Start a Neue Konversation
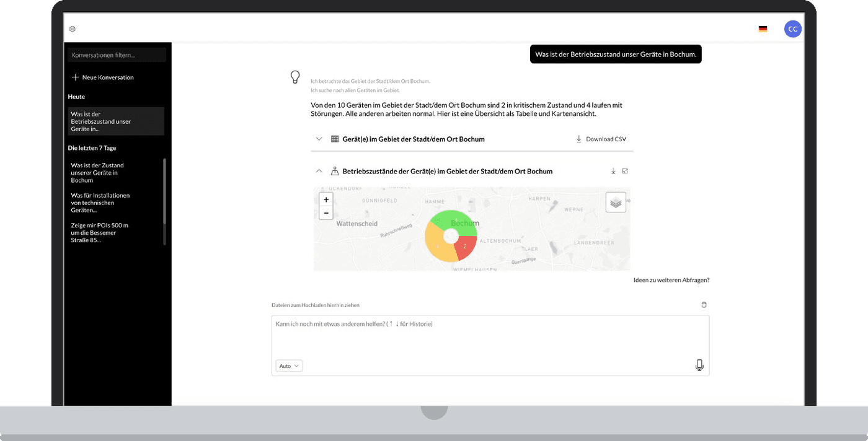 (x=103, y=77)
